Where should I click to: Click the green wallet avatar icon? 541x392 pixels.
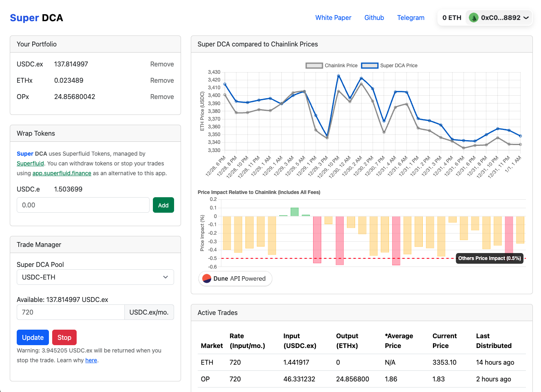[x=473, y=18]
